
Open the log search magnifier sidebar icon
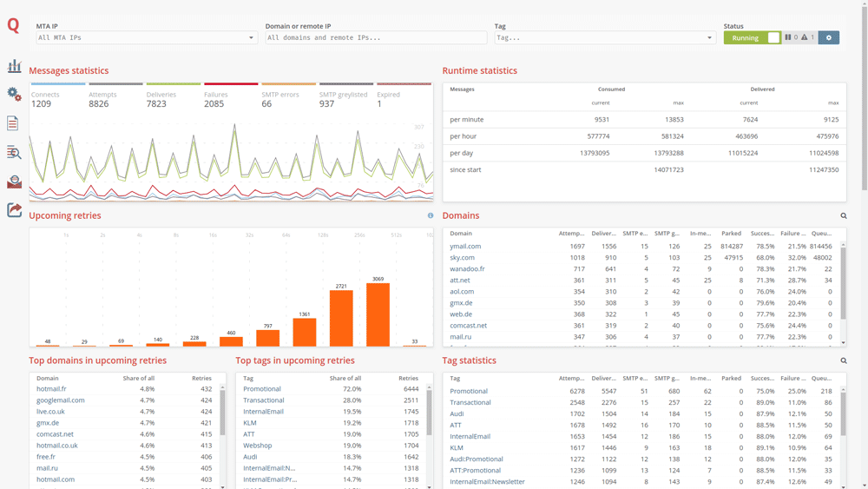click(x=14, y=153)
